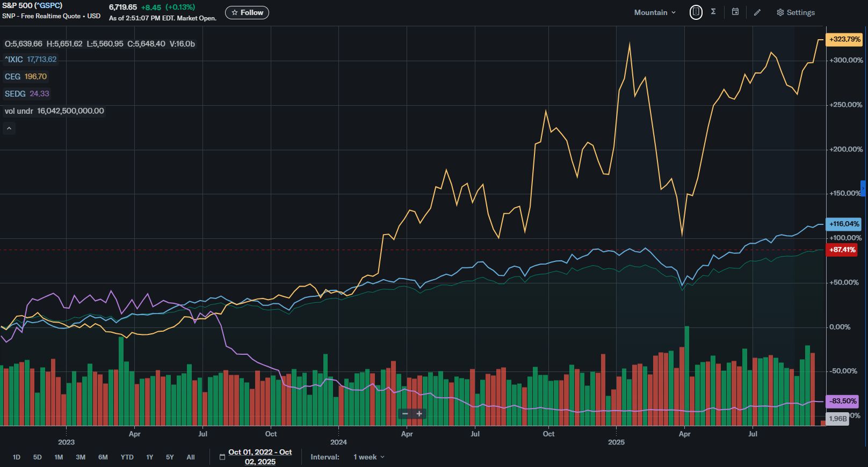This screenshot has width=868, height=467.
Task: Click calendar icon beside date range
Action: [x=222, y=457]
